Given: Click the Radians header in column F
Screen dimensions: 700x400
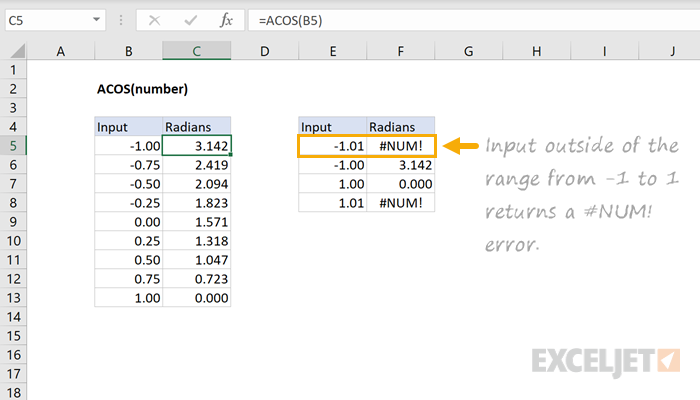Looking at the screenshot, I should [x=400, y=127].
